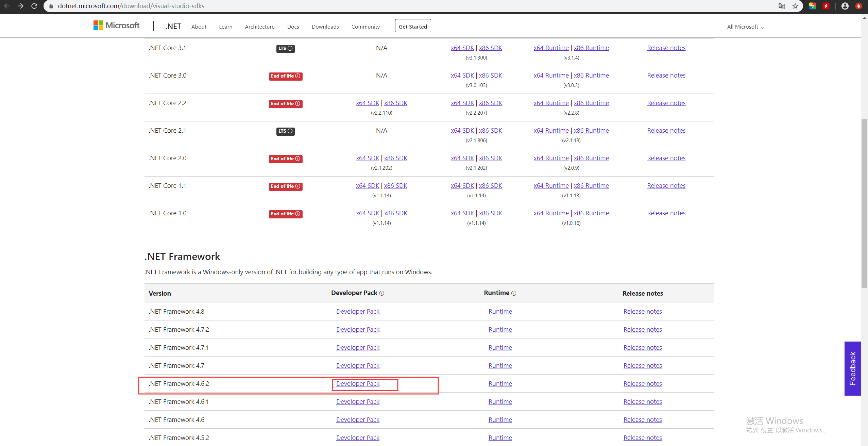Click the lock icon in the address bar

coord(51,6)
